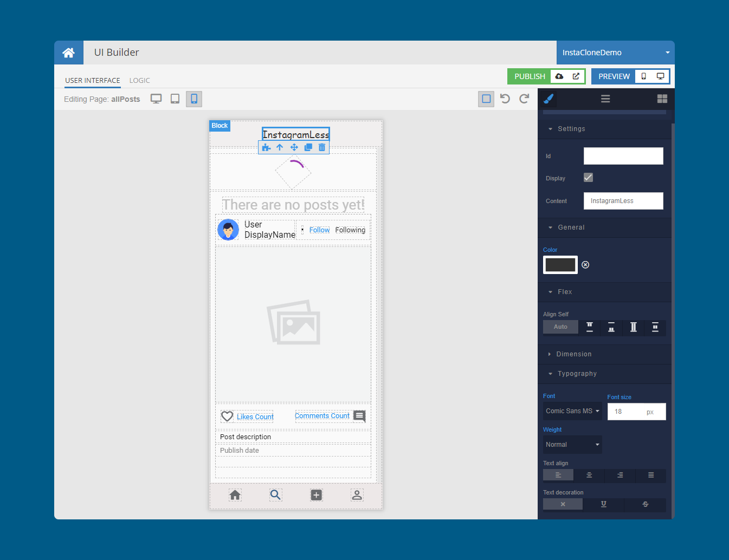
Task: Delete selected component trash icon
Action: [x=322, y=147]
